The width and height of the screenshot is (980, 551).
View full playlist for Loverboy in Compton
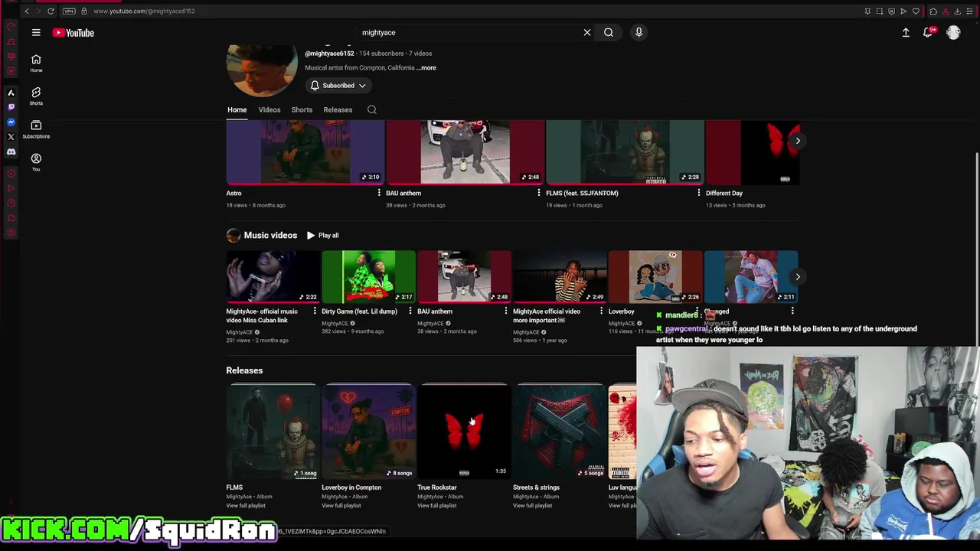[x=341, y=506]
